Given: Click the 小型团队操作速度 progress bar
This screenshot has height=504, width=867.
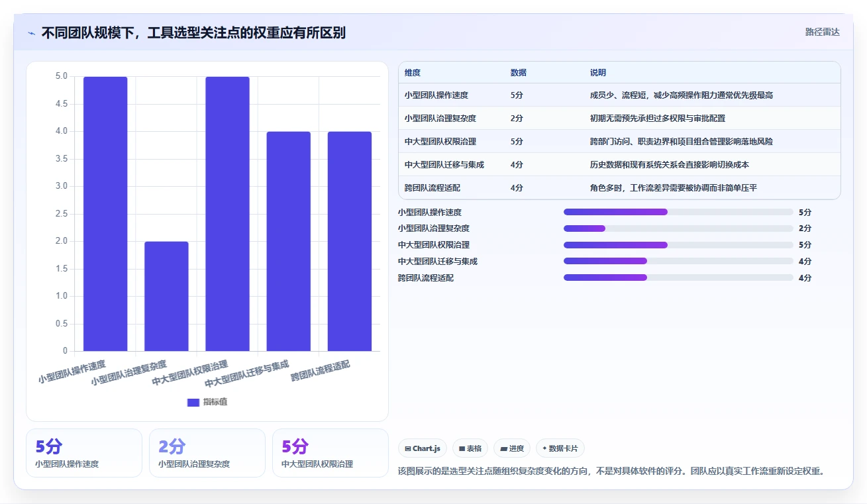Looking at the screenshot, I should [x=678, y=212].
